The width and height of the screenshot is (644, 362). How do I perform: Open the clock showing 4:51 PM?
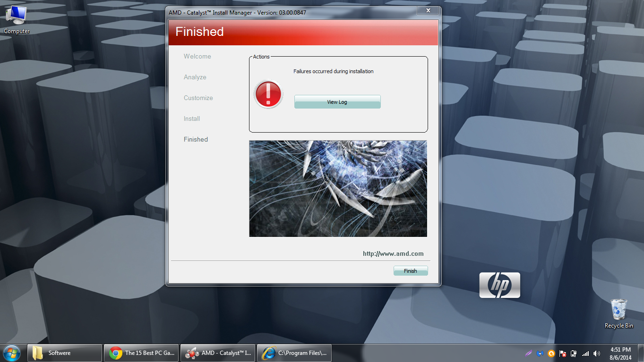[x=620, y=354]
